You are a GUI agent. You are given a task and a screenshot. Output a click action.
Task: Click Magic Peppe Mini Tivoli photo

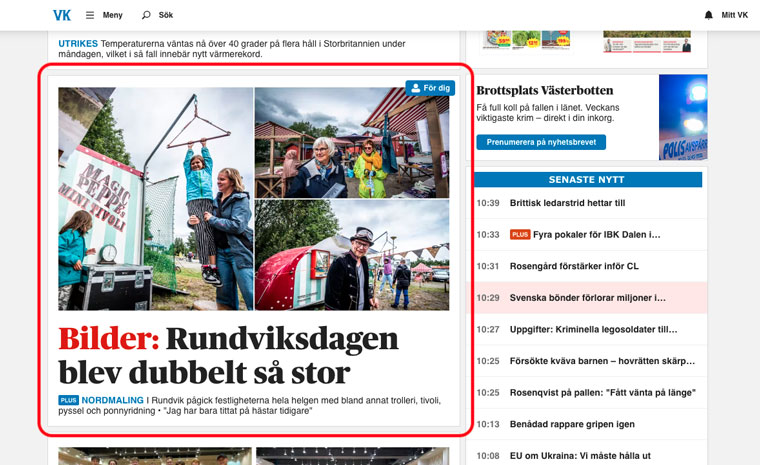156,199
